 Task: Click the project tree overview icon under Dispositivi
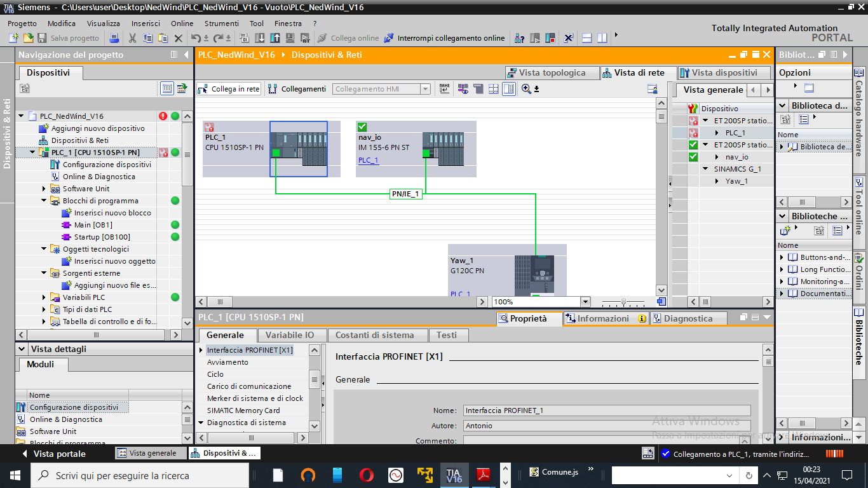point(24,88)
